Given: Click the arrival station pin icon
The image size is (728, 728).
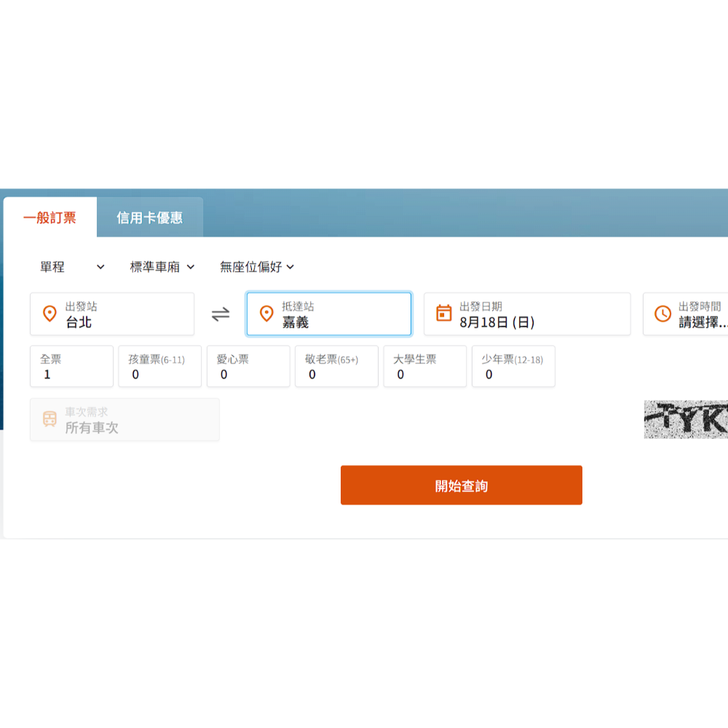Looking at the screenshot, I should pos(266,314).
